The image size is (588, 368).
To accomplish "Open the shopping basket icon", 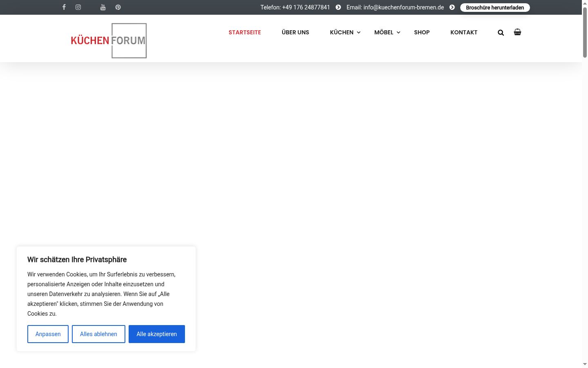I will point(517,32).
